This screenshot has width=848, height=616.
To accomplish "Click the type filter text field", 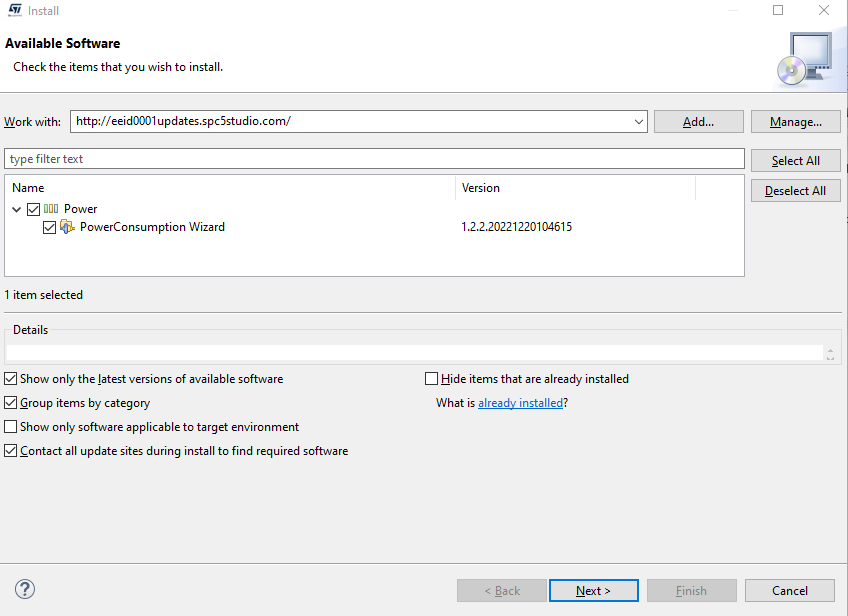I will click(374, 159).
